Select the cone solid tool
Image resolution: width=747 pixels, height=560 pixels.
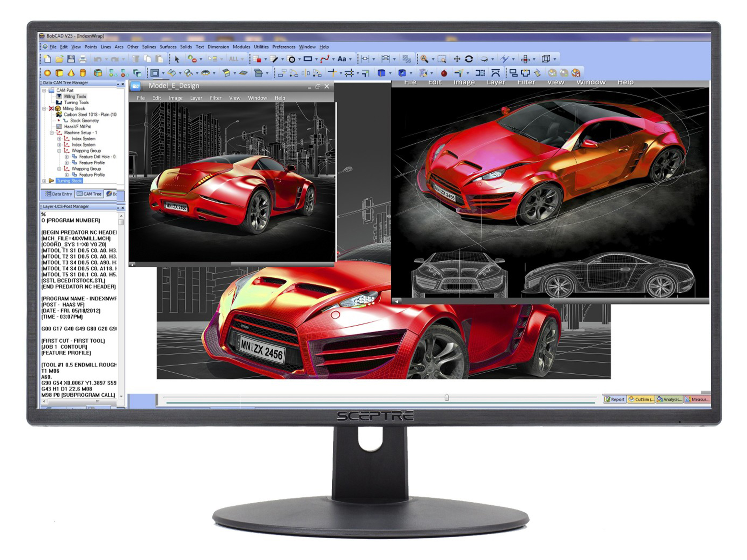(x=71, y=73)
